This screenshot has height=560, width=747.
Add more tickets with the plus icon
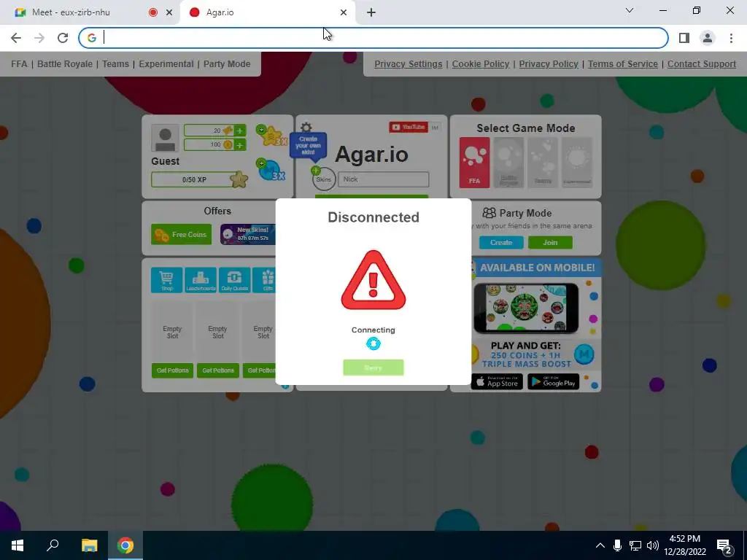240,131
